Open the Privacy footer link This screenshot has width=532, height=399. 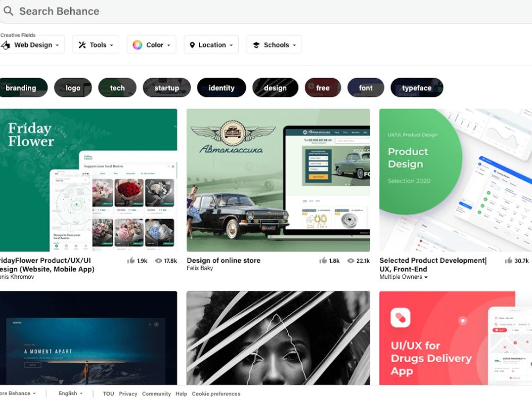[128, 394]
